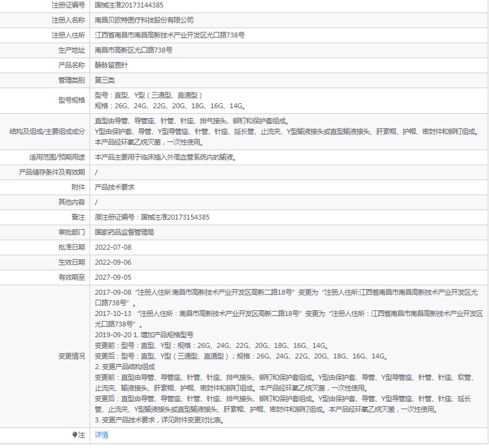Viewport: 489px width, 448px height.
Task: Click the line 3. 变更产品技术要求
Action: pyautogui.click(x=160, y=420)
